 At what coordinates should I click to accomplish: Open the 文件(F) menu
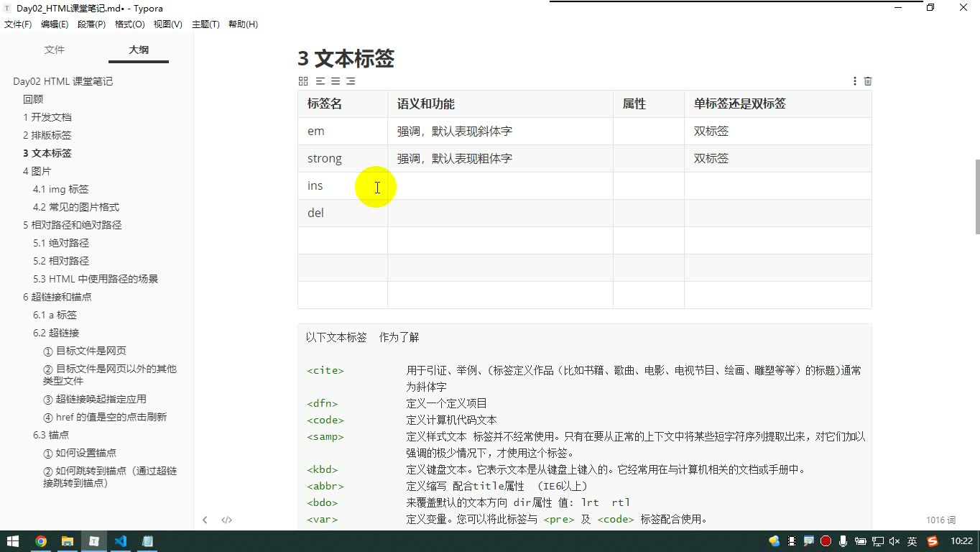[x=18, y=24]
